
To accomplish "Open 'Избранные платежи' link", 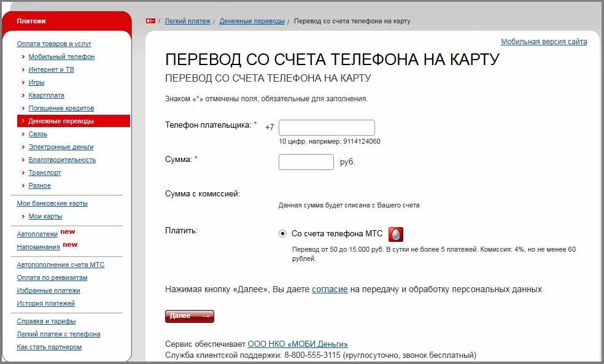I will pyautogui.click(x=48, y=291).
